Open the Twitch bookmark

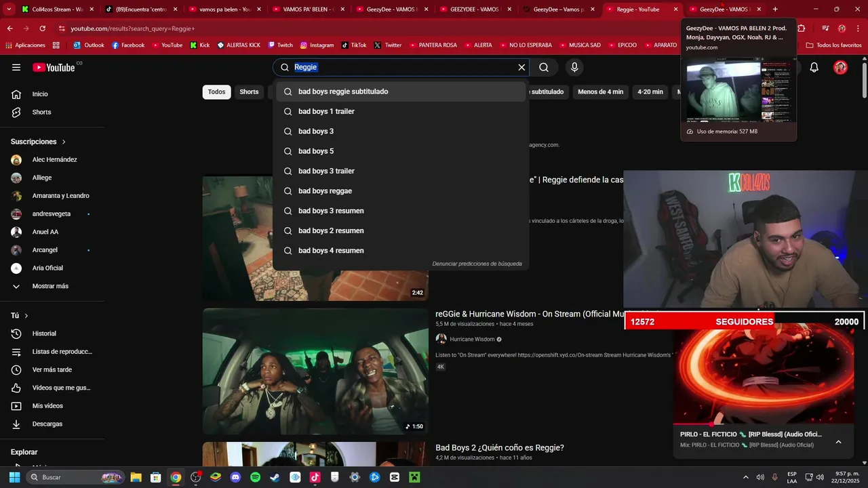tap(281, 45)
